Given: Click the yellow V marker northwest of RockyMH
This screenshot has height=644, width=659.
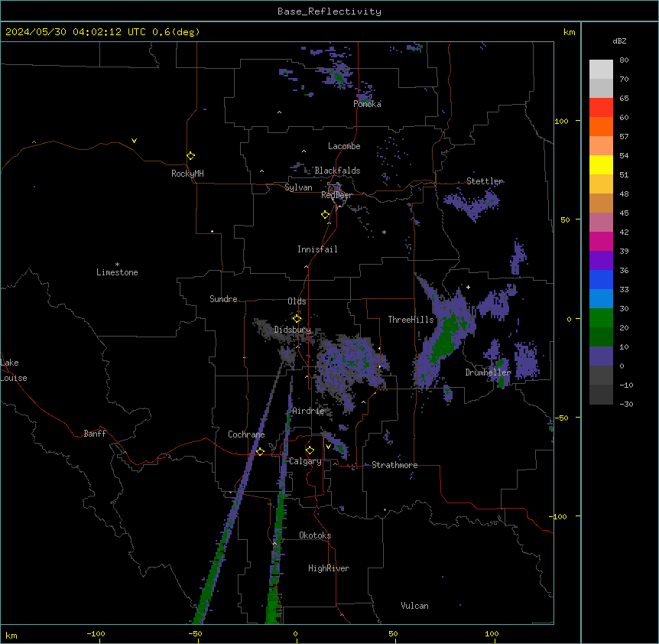Looking at the screenshot, I should 134,141.
